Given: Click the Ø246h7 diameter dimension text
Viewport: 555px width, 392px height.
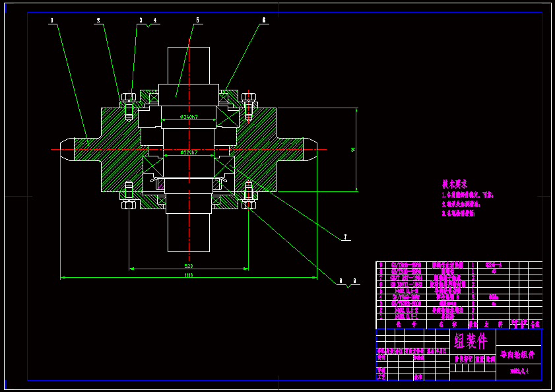Looking at the screenshot, I should [188, 117].
